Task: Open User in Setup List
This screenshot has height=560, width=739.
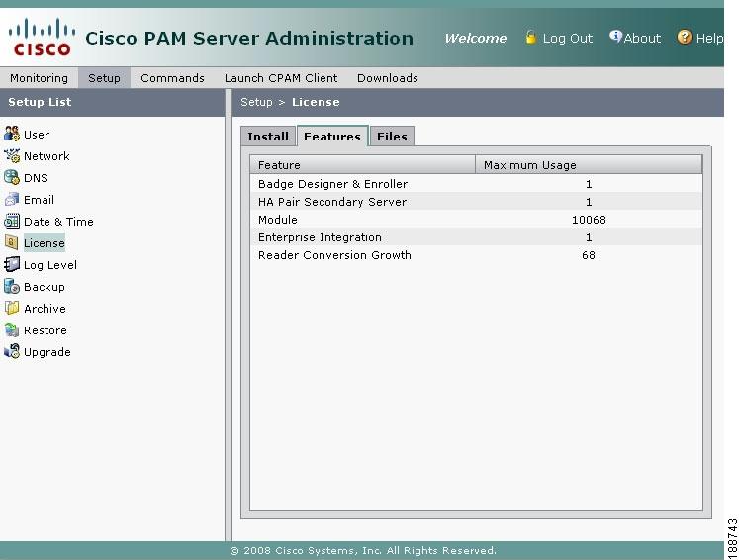Action: click(x=37, y=135)
